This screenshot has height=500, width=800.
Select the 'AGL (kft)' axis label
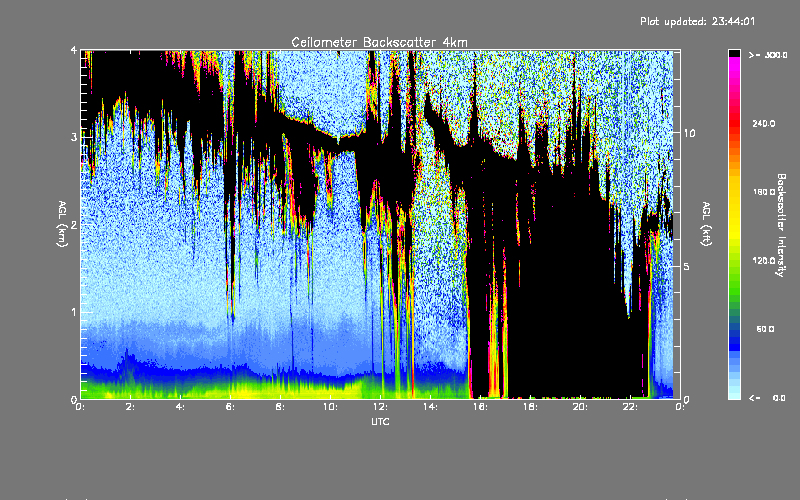(706, 224)
